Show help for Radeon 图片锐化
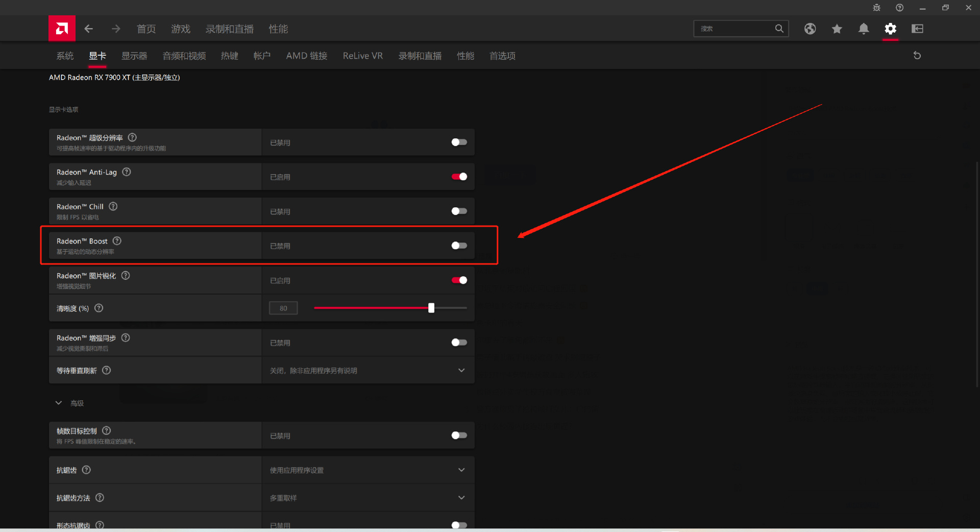The image size is (980, 532). (126, 276)
